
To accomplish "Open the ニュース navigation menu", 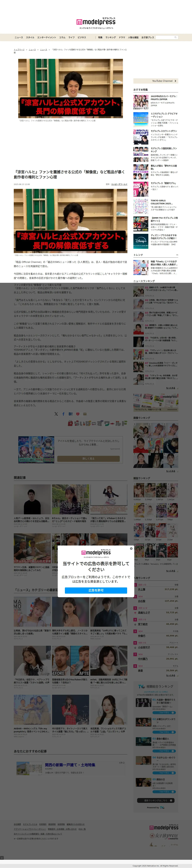I will pyautogui.click(x=19, y=37).
